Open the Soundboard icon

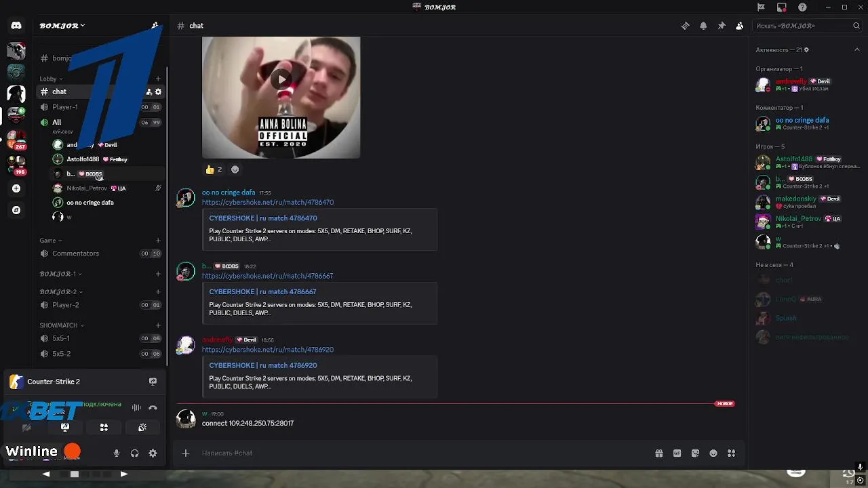(x=142, y=428)
